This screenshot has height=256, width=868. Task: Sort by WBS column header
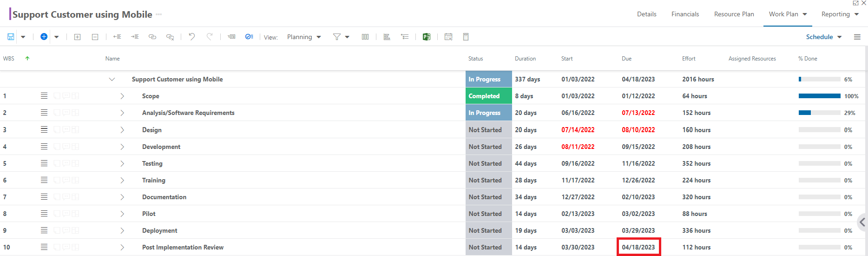click(x=9, y=59)
